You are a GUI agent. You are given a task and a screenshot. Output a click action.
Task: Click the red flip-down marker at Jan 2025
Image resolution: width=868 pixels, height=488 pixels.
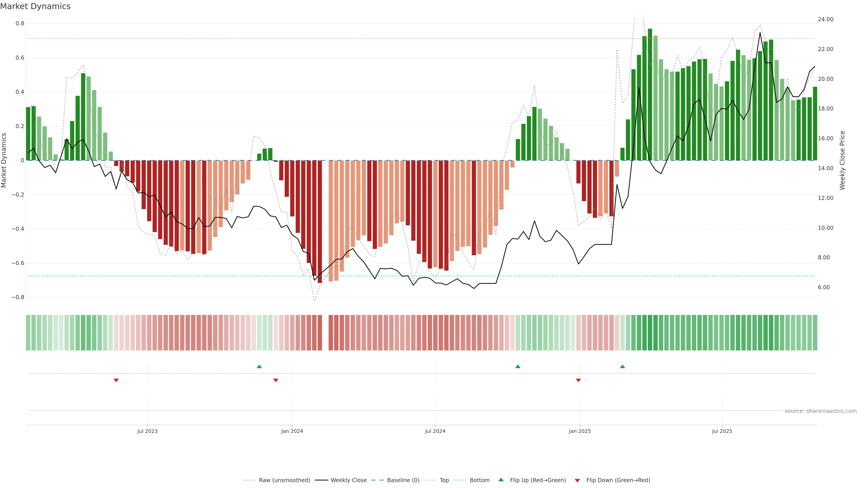[x=579, y=380]
